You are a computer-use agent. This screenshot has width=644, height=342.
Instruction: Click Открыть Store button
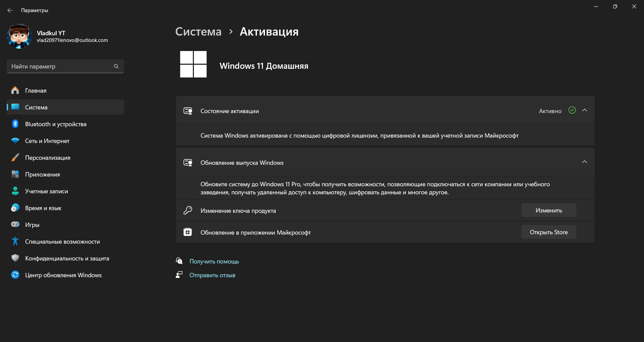click(x=549, y=232)
